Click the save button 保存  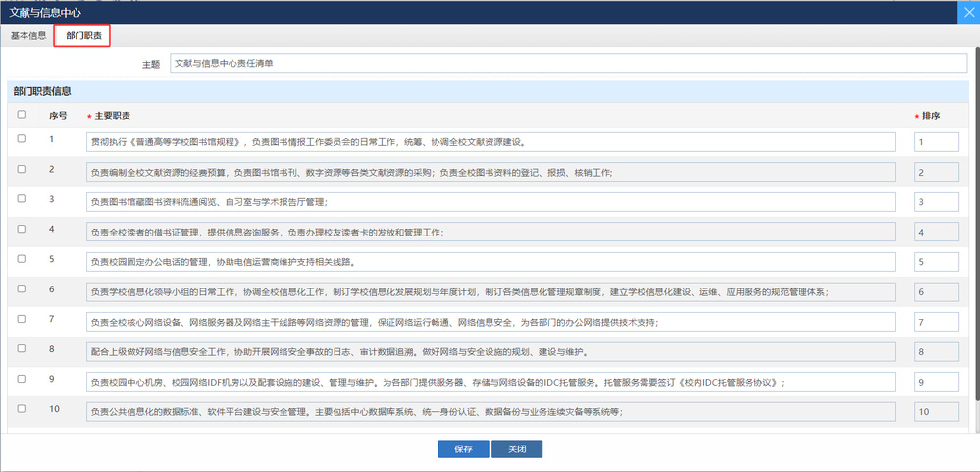click(x=463, y=448)
